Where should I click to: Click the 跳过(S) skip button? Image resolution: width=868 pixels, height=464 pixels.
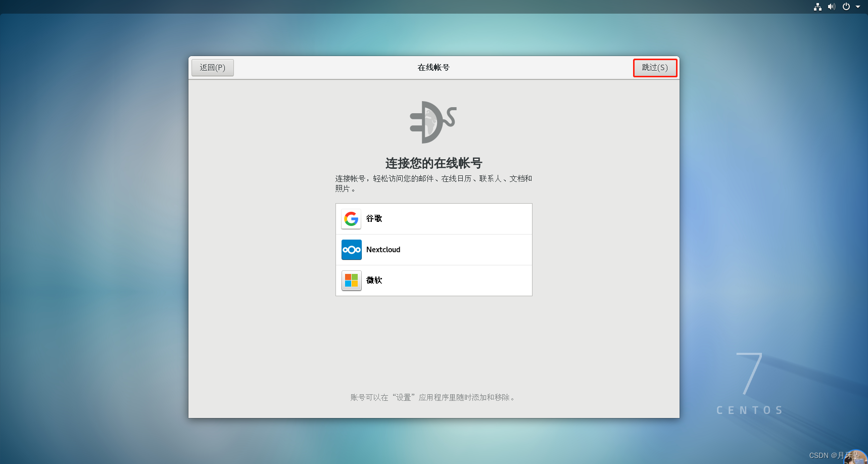[x=655, y=68]
